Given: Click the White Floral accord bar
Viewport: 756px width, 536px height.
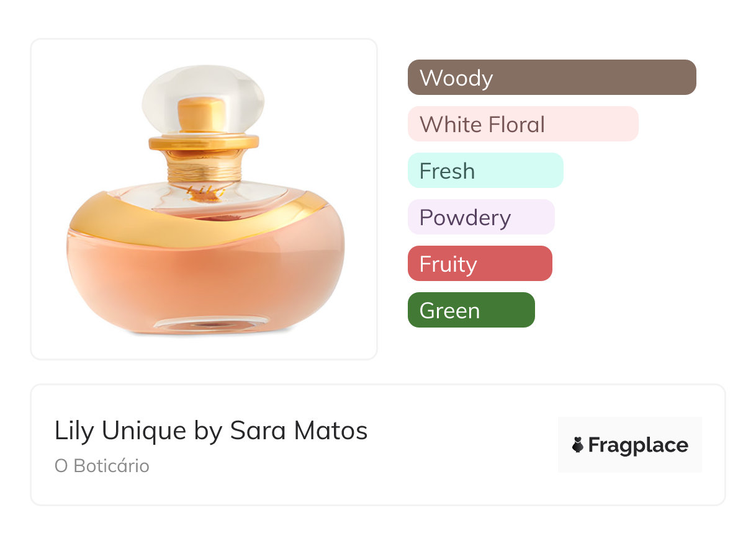Looking at the screenshot, I should click(523, 124).
